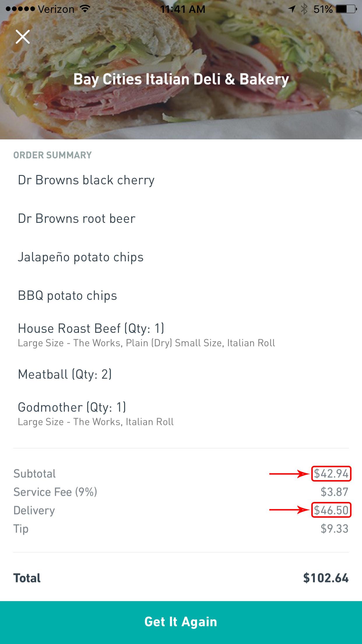Tap the $102.64 total amount

point(326,578)
